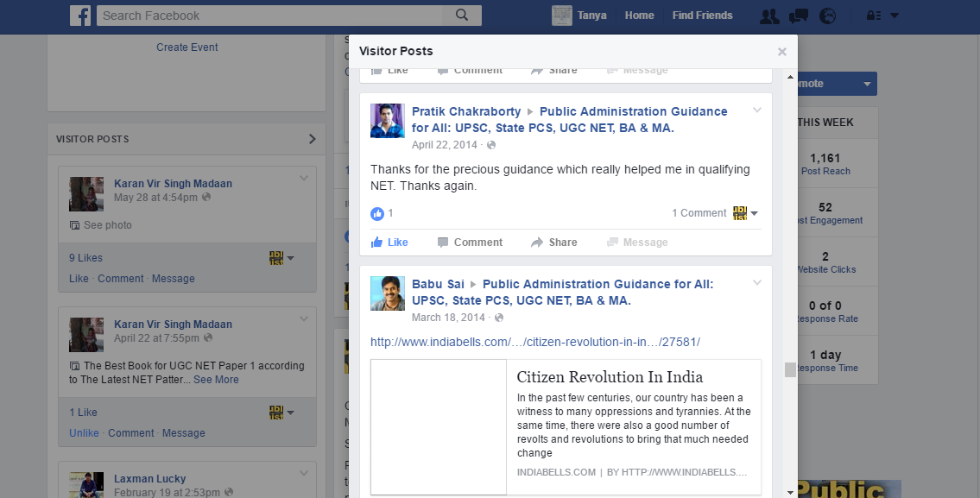This screenshot has width=980, height=498.
Task: Open Pratik Chakraborty's profile picture
Action: pyautogui.click(x=388, y=121)
